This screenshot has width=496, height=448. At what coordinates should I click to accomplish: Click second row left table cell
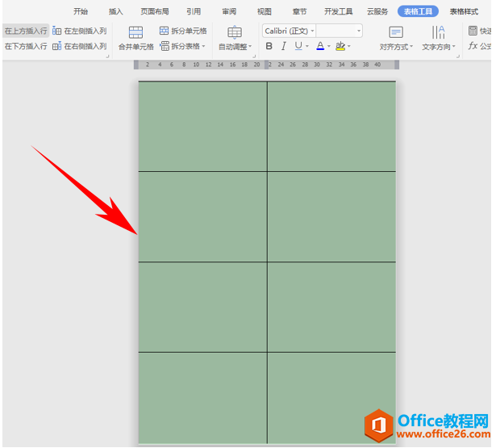click(202, 217)
